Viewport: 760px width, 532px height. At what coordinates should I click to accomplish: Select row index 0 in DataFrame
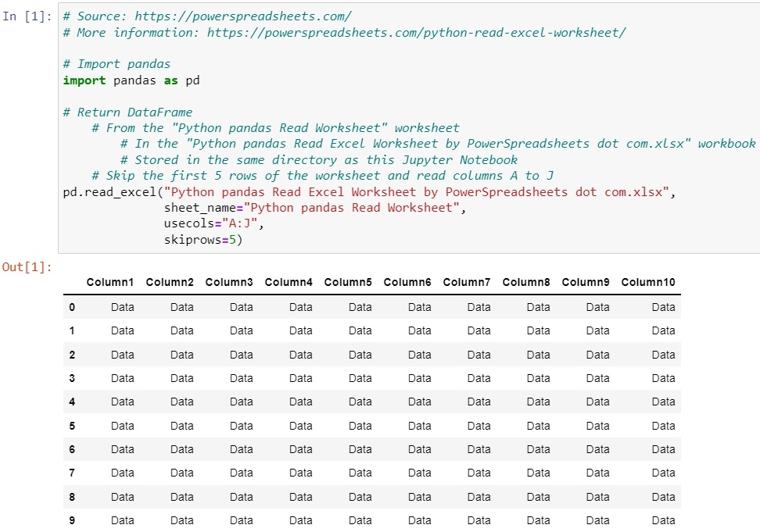point(72,308)
